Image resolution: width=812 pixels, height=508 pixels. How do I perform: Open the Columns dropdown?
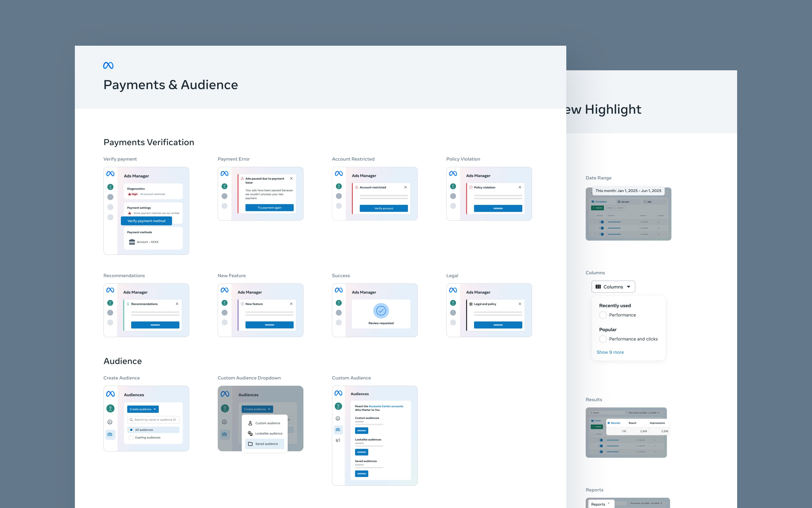point(613,287)
